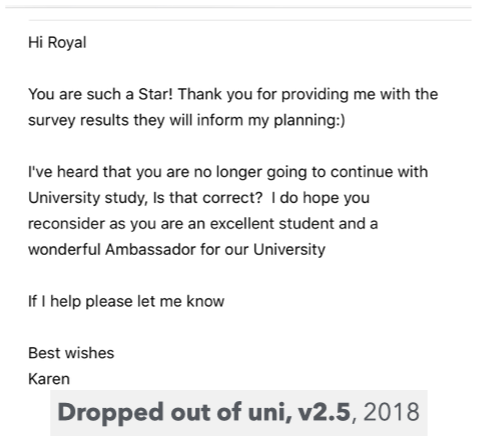Click the word "Star!" in the email
480x440 pixels.
tap(156, 94)
